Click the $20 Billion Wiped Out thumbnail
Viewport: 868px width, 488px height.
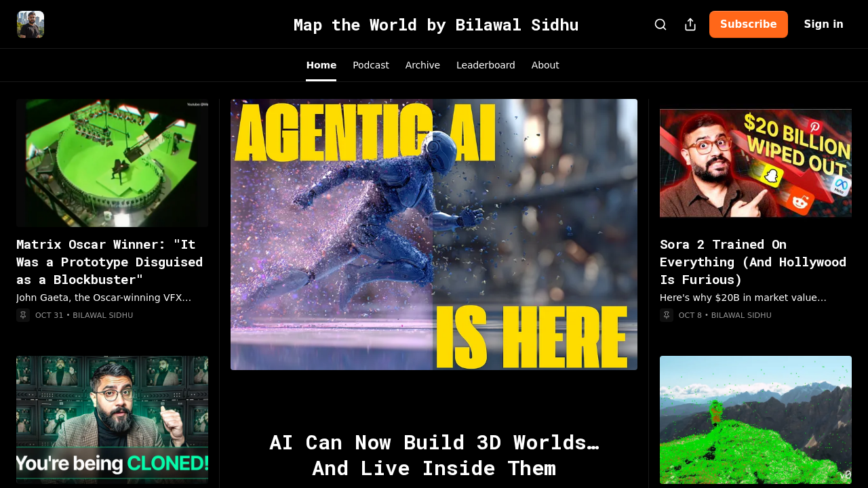(x=755, y=163)
